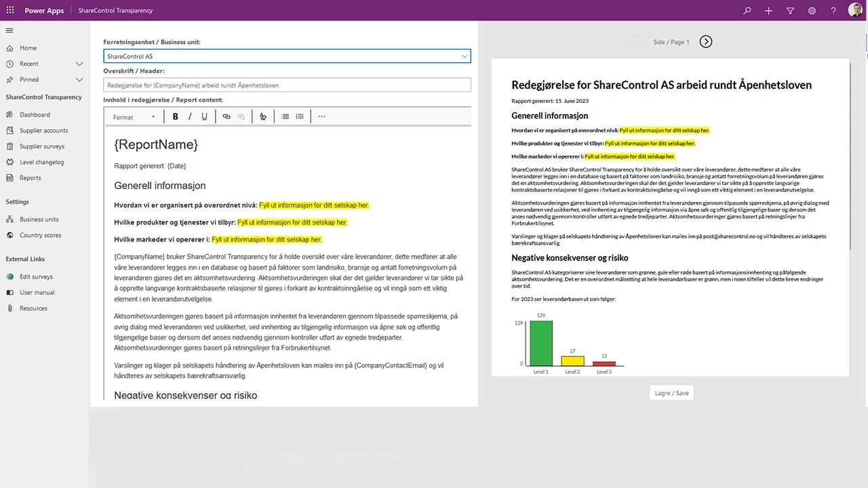Open Country scores under Settings
868x488 pixels.
pos(40,235)
